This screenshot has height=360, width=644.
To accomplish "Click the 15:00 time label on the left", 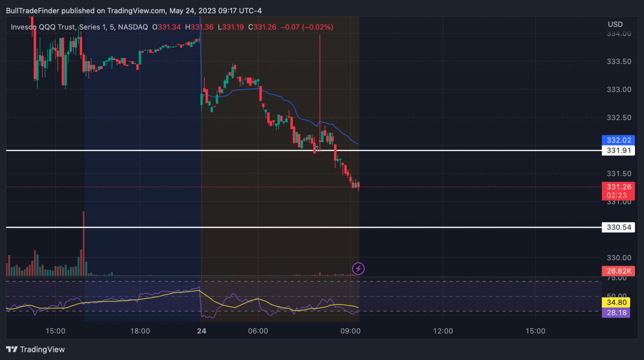I will coord(56,331).
